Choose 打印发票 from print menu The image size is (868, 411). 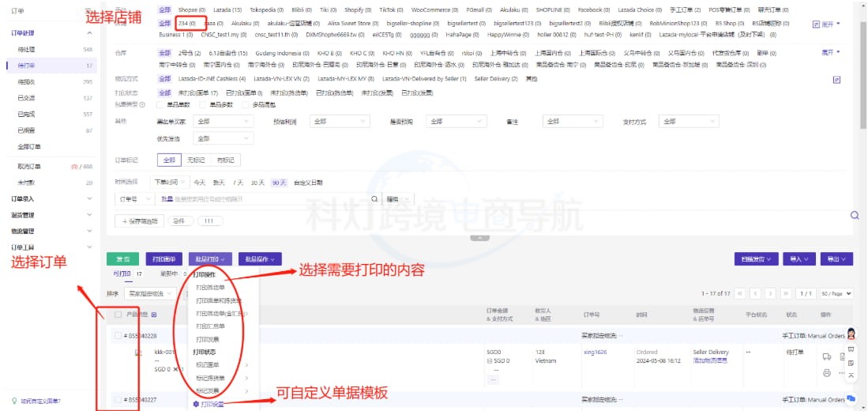pyautogui.click(x=208, y=339)
